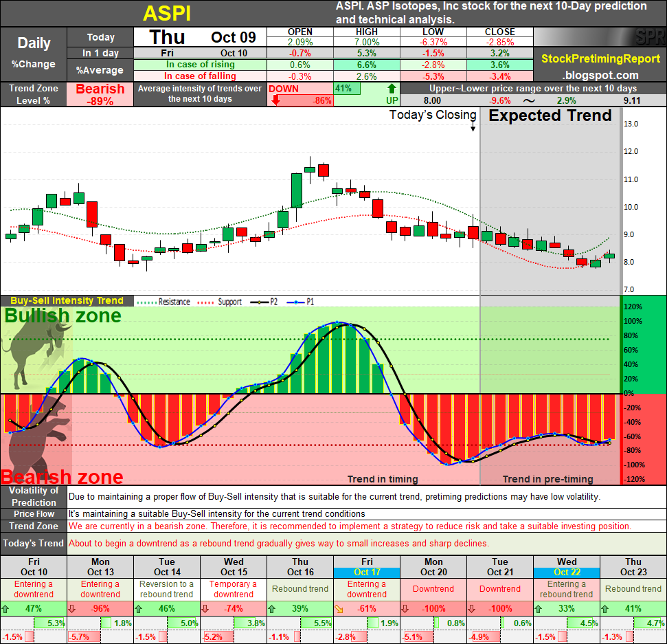Click the 13.0 price axis label

(631, 124)
